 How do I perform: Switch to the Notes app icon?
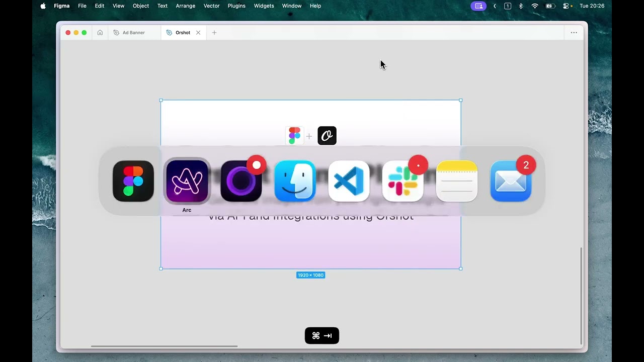click(x=456, y=181)
